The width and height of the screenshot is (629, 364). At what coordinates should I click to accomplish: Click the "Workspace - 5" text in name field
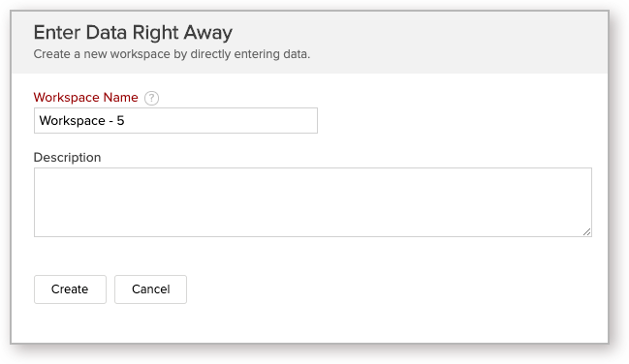click(x=81, y=120)
